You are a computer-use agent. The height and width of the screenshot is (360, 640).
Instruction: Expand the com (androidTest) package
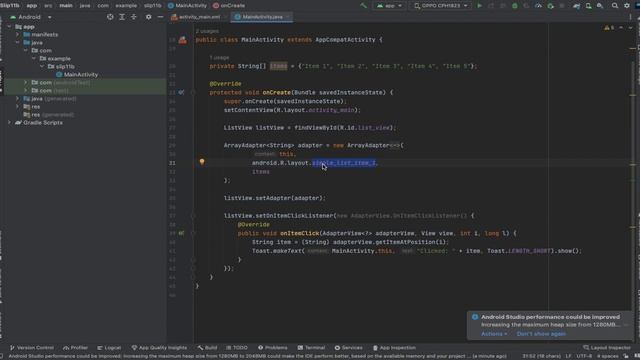click(26, 82)
